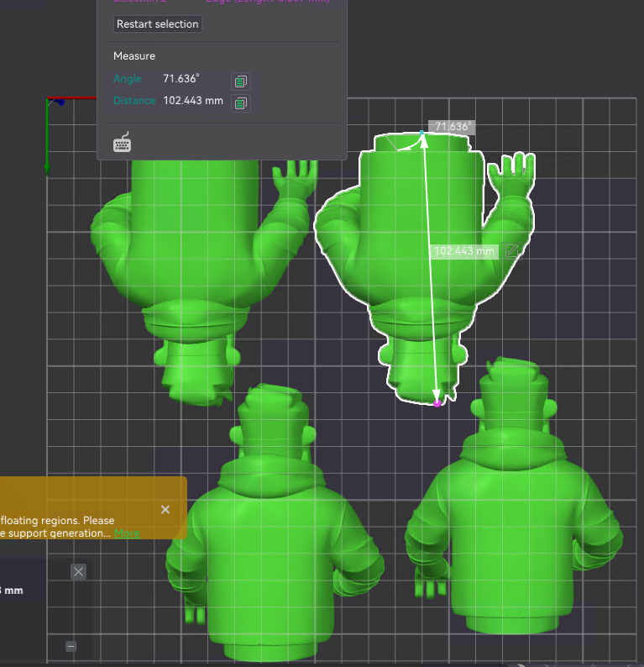Image resolution: width=644 pixels, height=667 pixels.
Task: Edit the 102.443 mm distance label
Action: 511,250
